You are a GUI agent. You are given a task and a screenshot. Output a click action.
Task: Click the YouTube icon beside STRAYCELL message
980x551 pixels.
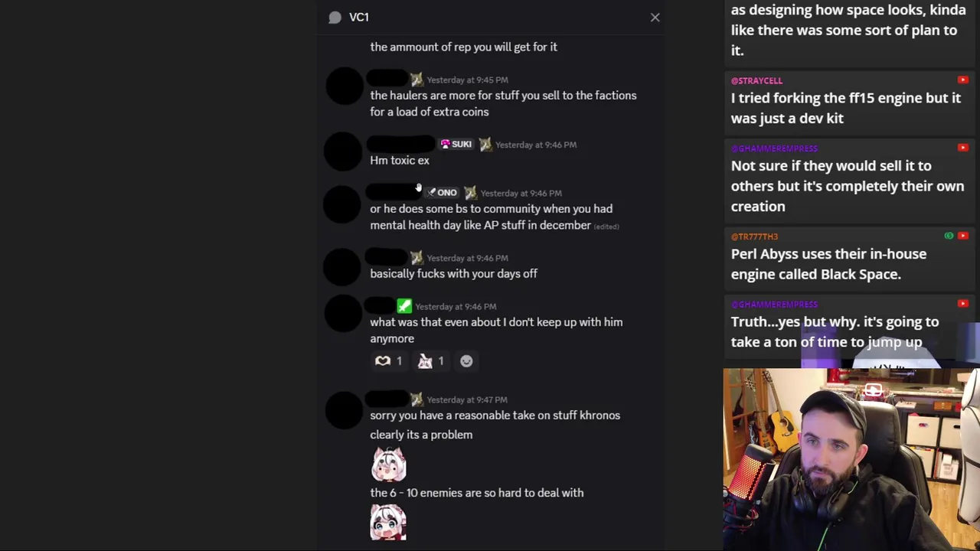962,80
